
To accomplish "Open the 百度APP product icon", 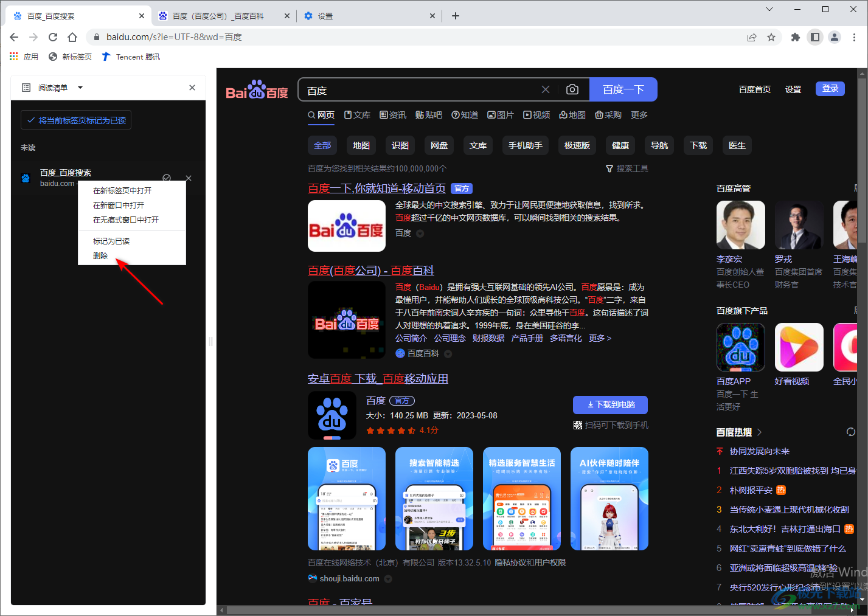I will click(x=741, y=347).
